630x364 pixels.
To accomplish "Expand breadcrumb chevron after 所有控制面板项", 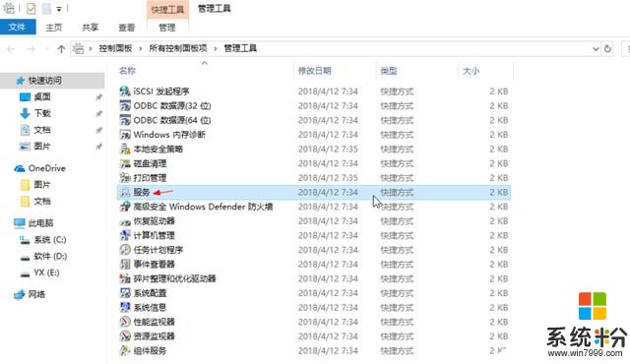I will pos(216,49).
